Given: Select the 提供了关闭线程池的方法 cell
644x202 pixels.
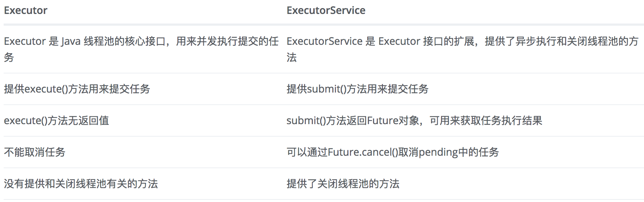Looking at the screenshot, I should [x=343, y=184].
